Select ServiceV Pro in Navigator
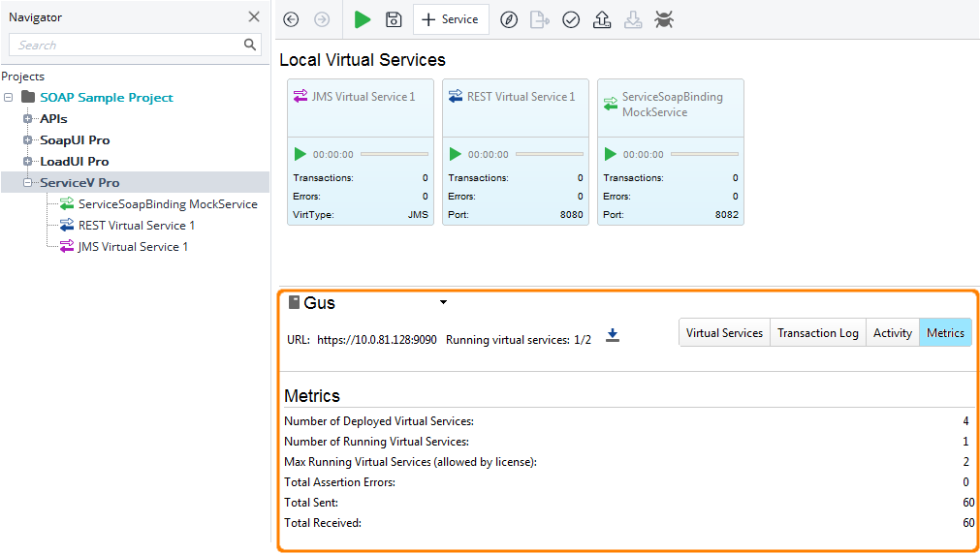This screenshot has width=980, height=554. pos(79,182)
